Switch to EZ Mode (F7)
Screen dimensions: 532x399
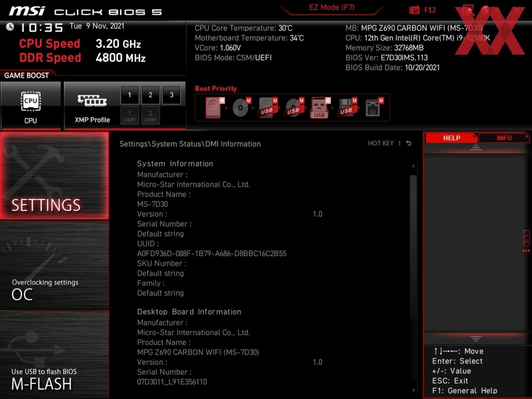332,7
